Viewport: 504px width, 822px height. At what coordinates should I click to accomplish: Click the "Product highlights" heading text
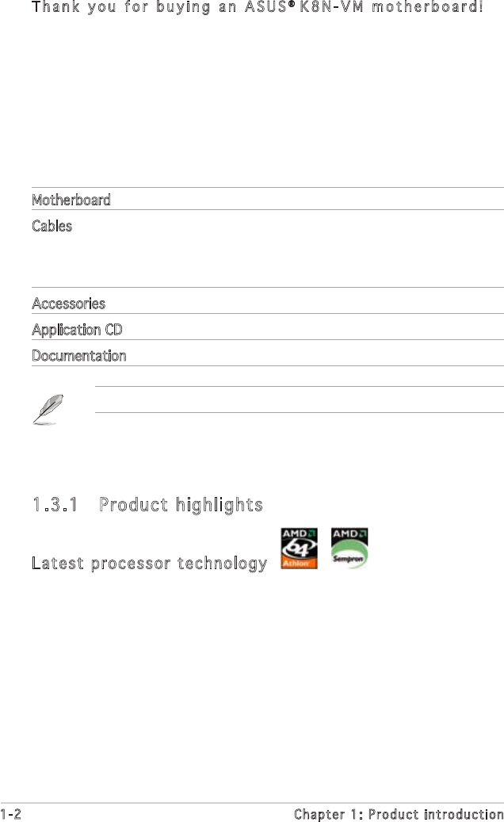point(181,505)
